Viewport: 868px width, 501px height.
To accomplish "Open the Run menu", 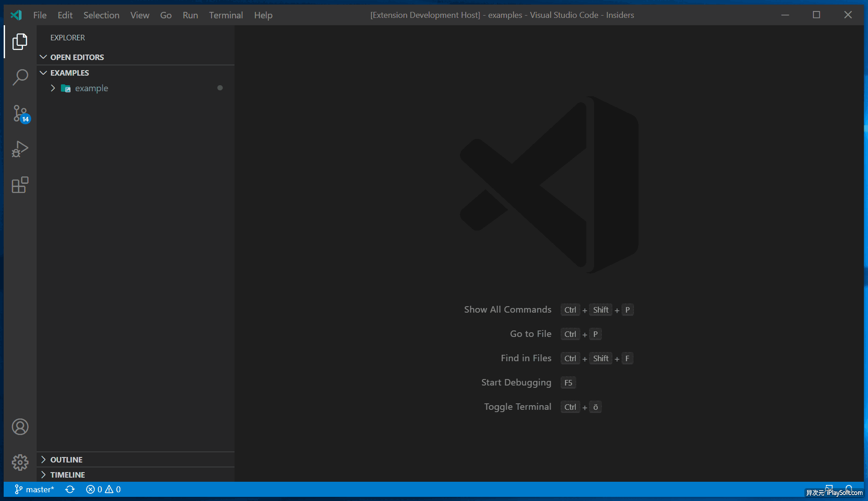I will tap(190, 15).
